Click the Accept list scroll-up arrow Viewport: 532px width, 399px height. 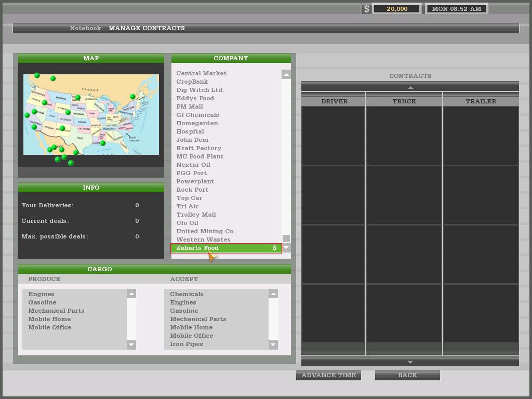[x=273, y=294]
